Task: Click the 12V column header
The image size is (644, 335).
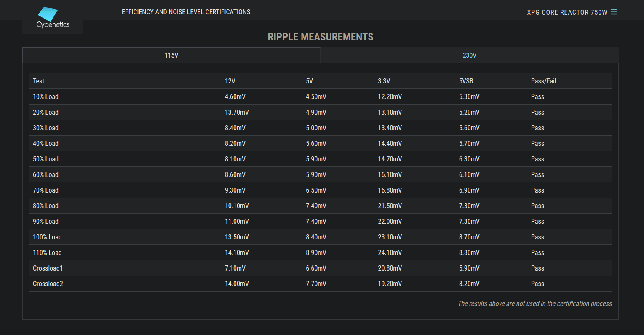Action: (230, 81)
